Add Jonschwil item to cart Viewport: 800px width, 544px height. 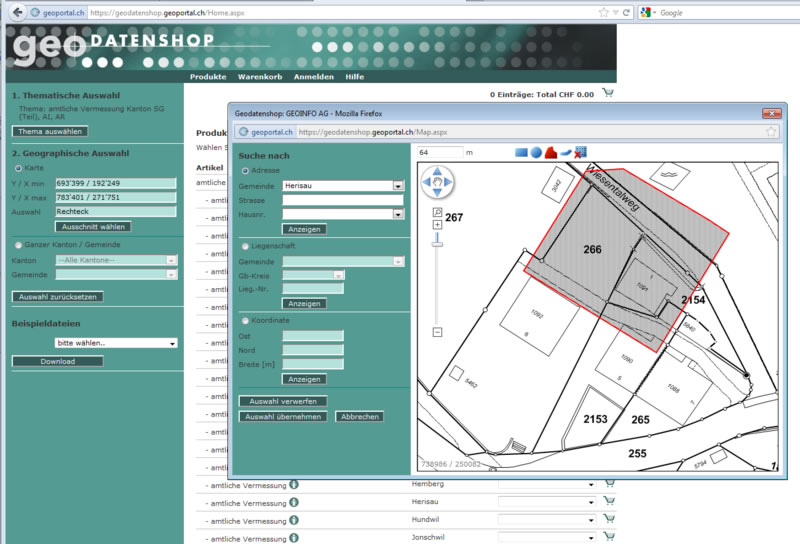tap(609, 536)
